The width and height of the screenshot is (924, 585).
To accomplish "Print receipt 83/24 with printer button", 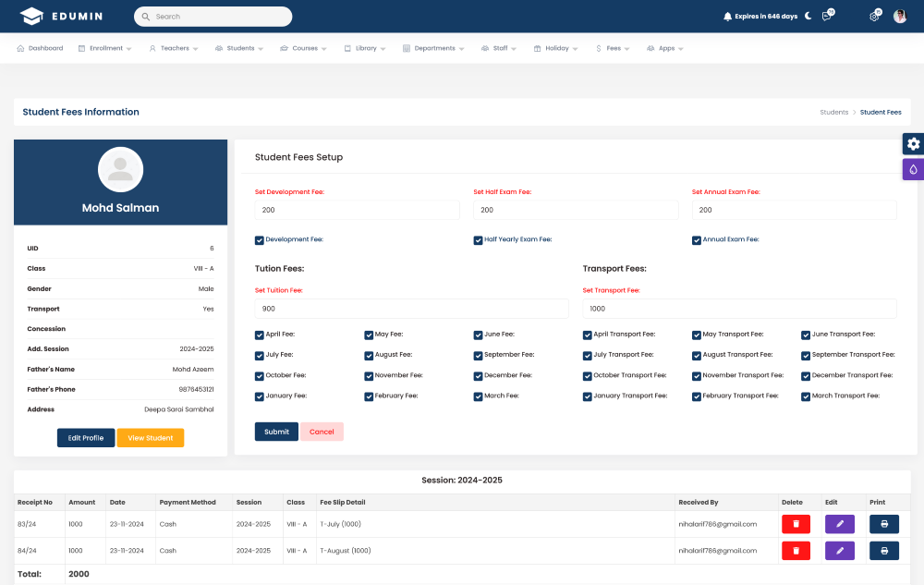I will pos(883,524).
